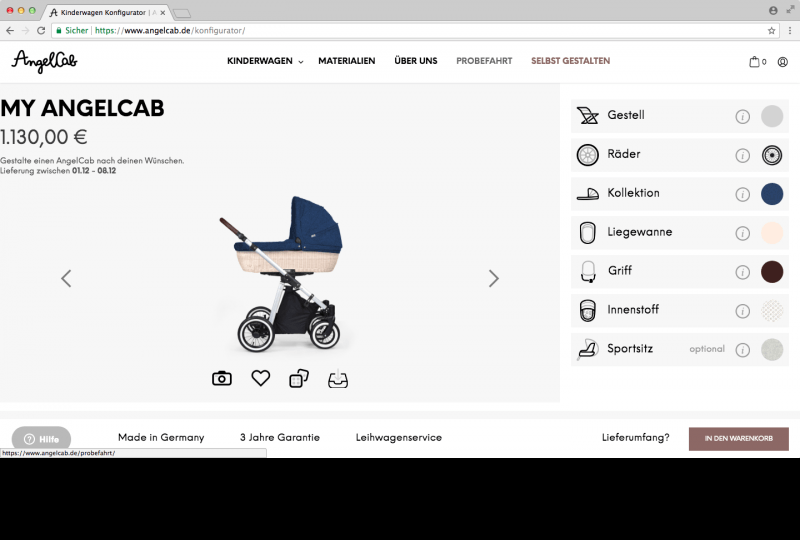Open the Materialien menu item

click(346, 61)
